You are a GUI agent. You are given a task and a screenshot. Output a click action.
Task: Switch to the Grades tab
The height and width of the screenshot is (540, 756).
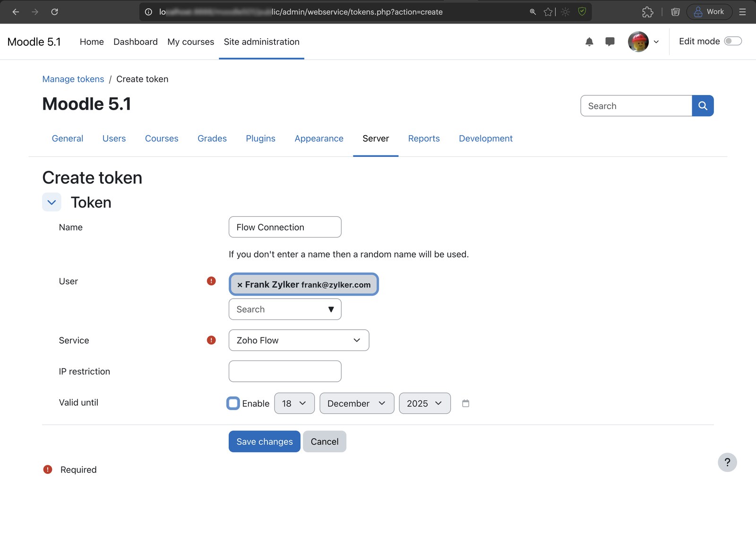(212, 138)
